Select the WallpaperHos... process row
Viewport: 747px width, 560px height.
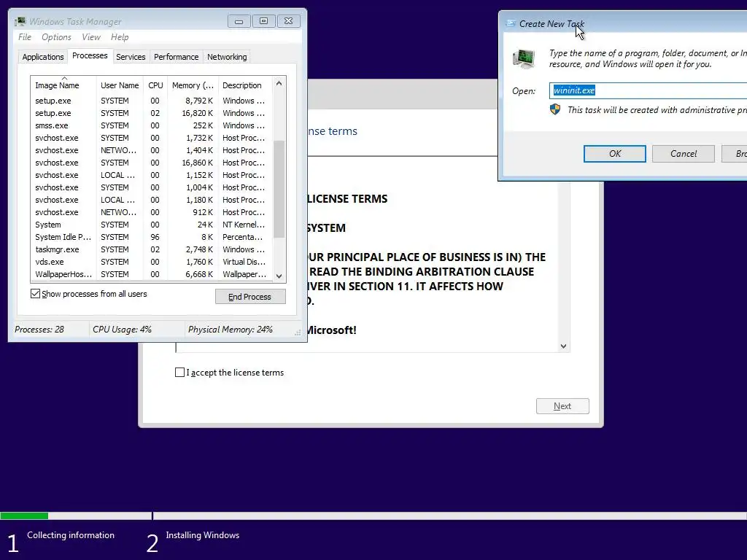pos(152,274)
